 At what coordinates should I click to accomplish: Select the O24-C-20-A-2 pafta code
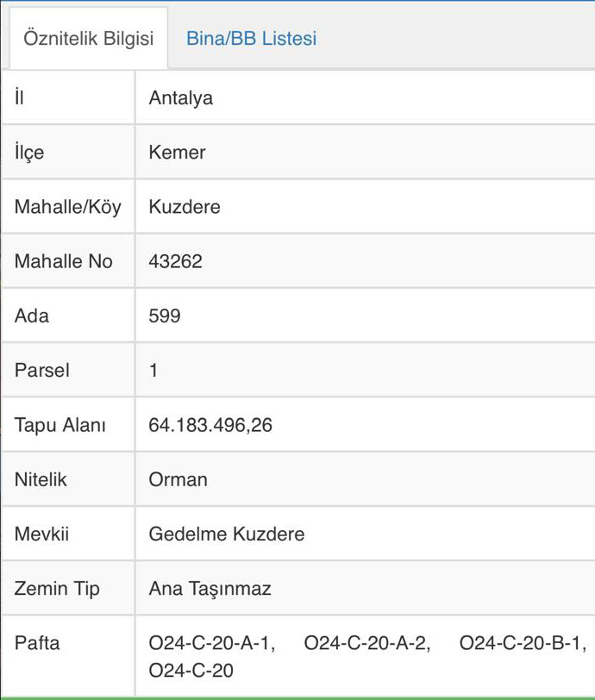click(x=367, y=643)
